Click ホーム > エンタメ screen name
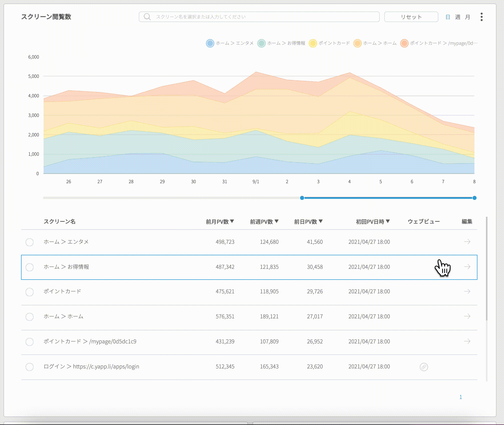Screen dimensions: 504x425 point(66,242)
